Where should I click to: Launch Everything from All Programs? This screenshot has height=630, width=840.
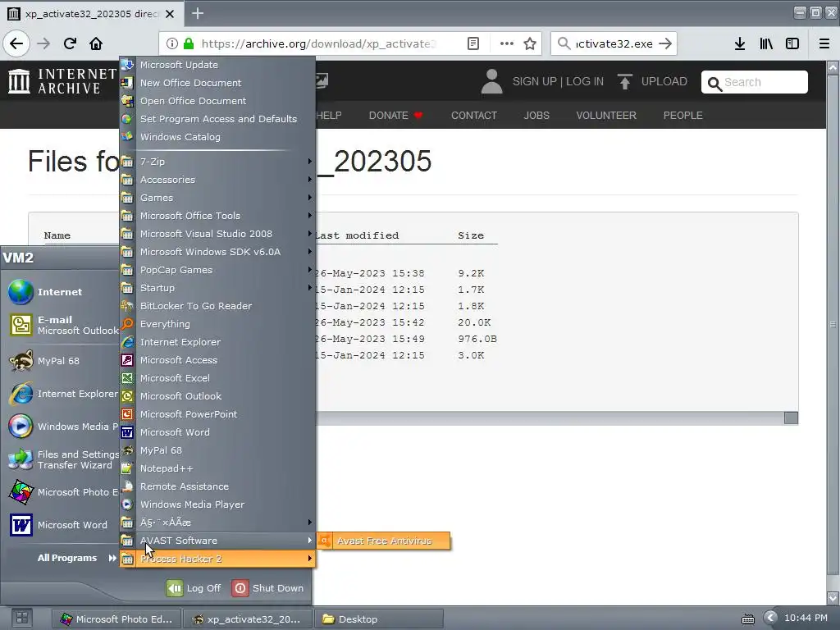pos(217,323)
